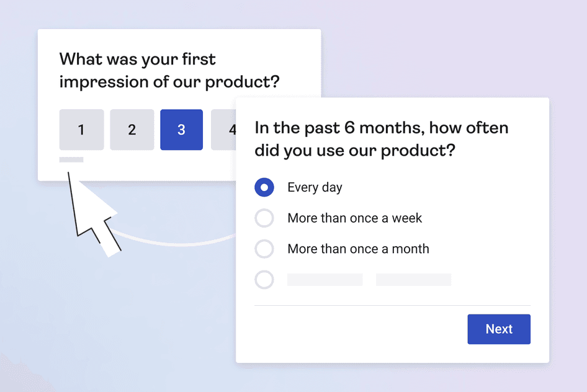This screenshot has height=392, width=587.
Task: Select the More than once a month radio
Action: tap(264, 249)
